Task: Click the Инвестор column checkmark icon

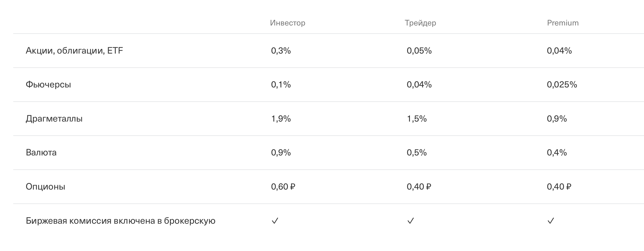Action: coord(275,221)
